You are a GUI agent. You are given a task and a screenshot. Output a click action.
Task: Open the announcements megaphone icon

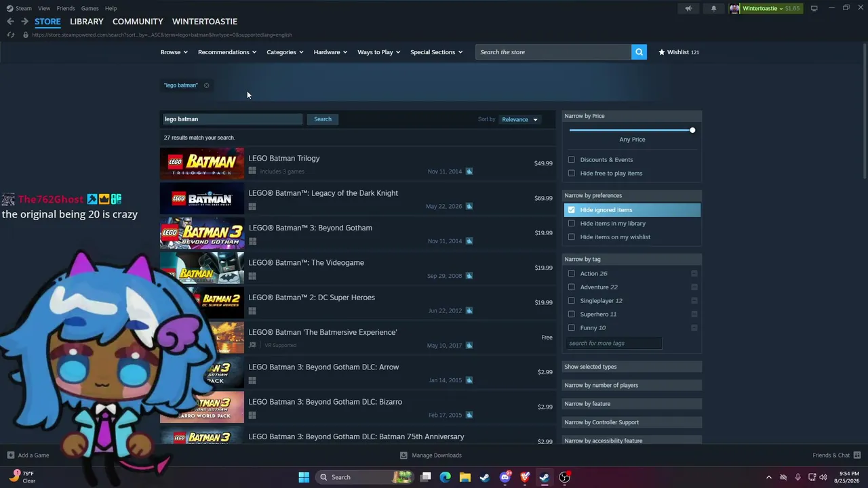[x=688, y=8]
